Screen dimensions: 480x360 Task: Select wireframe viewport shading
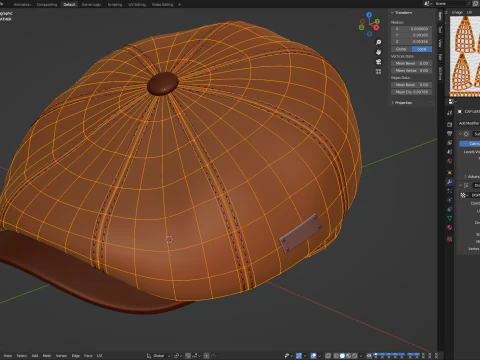[336, 356]
